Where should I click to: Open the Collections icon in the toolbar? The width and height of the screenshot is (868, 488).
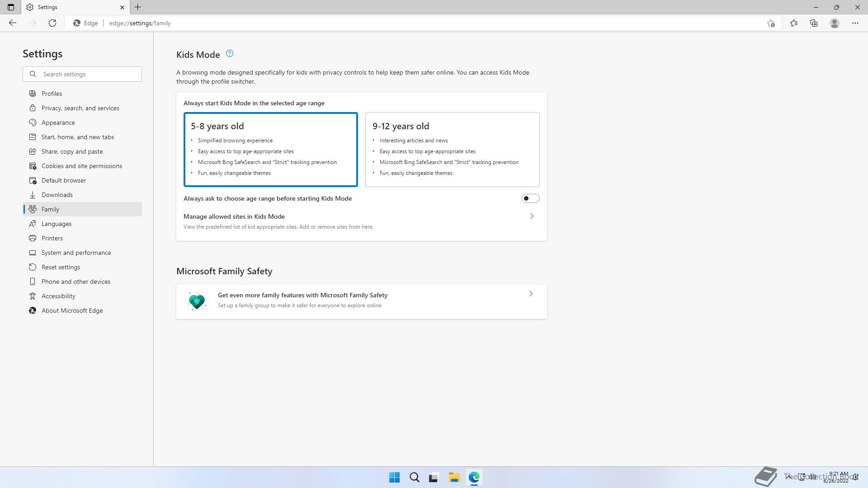pos(814,23)
